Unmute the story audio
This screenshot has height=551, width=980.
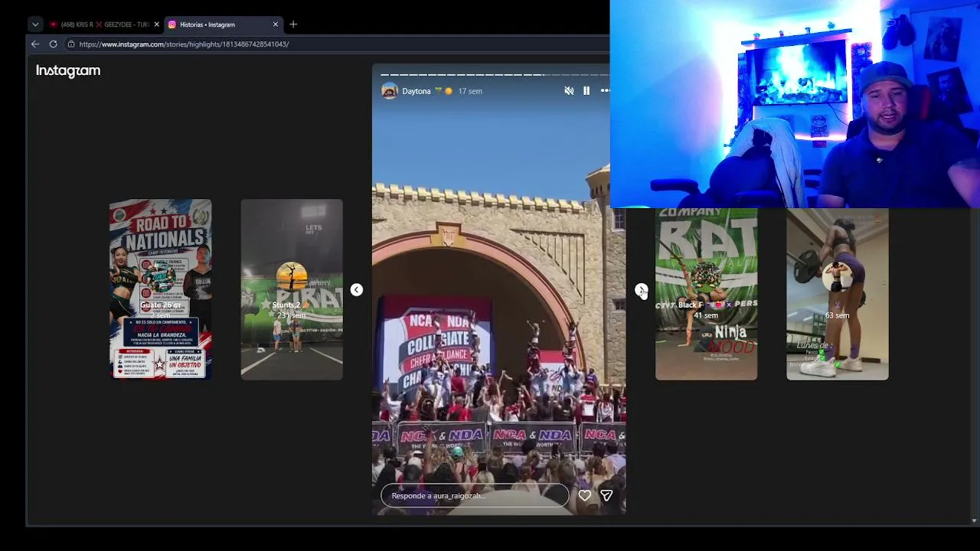(569, 91)
